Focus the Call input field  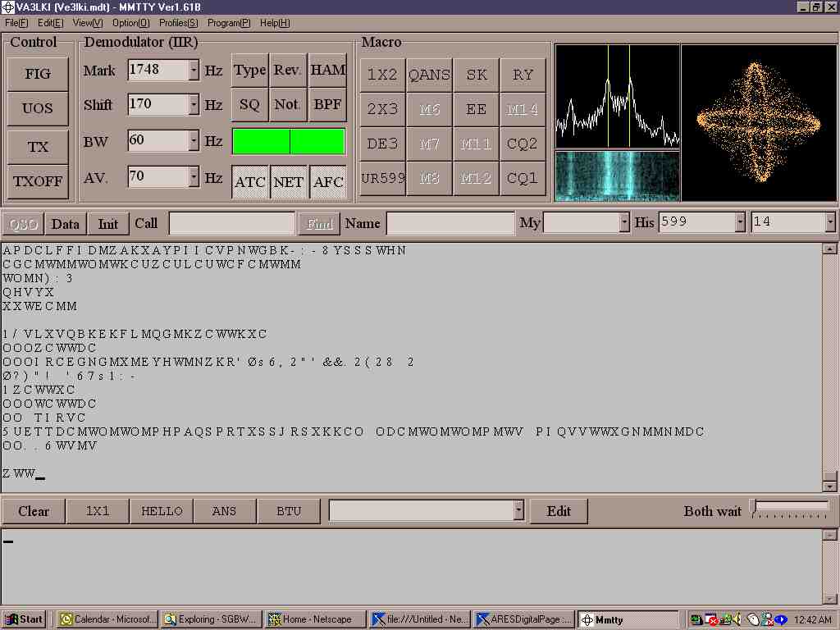232,223
